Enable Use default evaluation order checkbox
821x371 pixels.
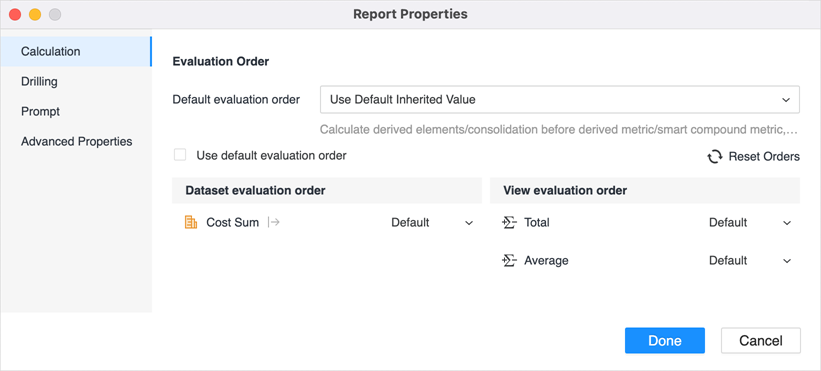(180, 155)
